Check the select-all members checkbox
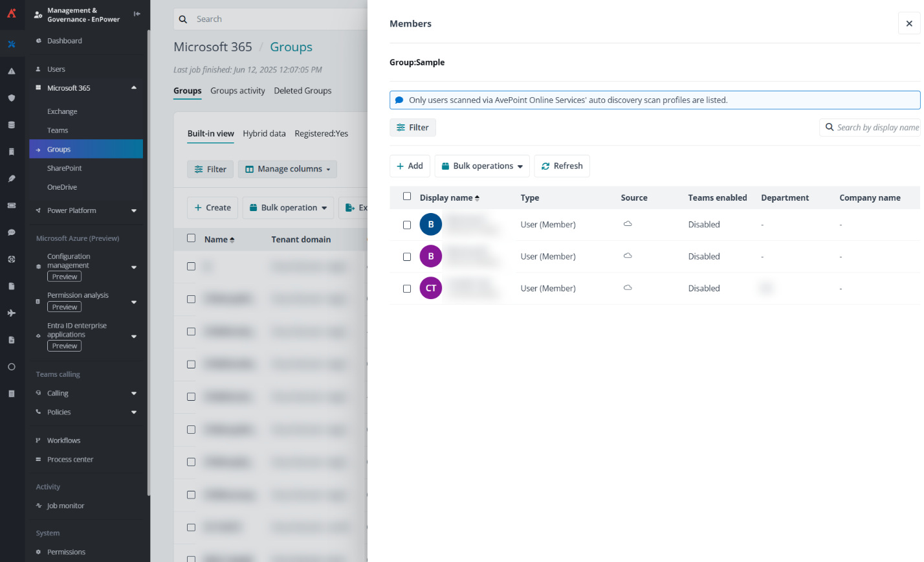 click(x=407, y=197)
